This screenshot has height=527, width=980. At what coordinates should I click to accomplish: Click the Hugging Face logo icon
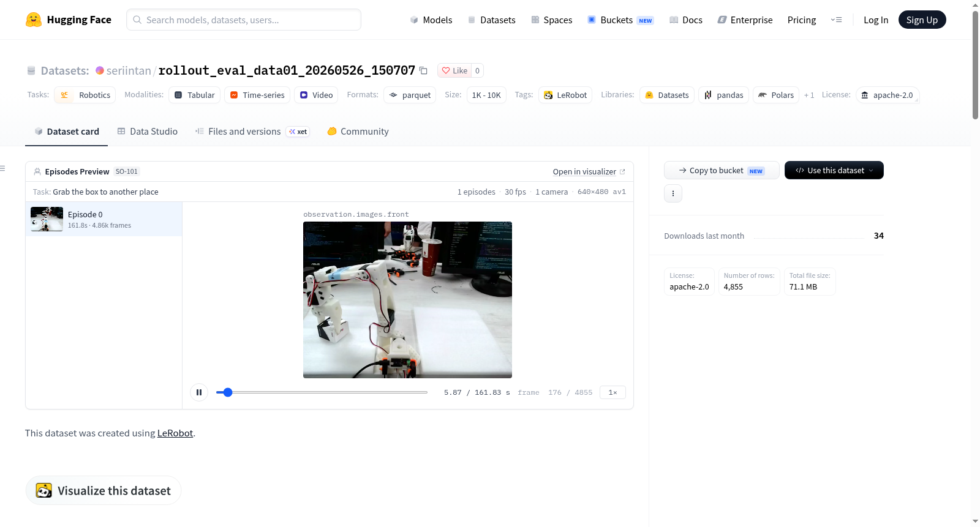tap(34, 20)
